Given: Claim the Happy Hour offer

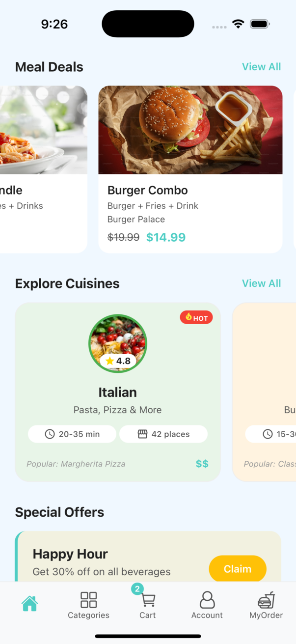Looking at the screenshot, I should [x=238, y=569].
